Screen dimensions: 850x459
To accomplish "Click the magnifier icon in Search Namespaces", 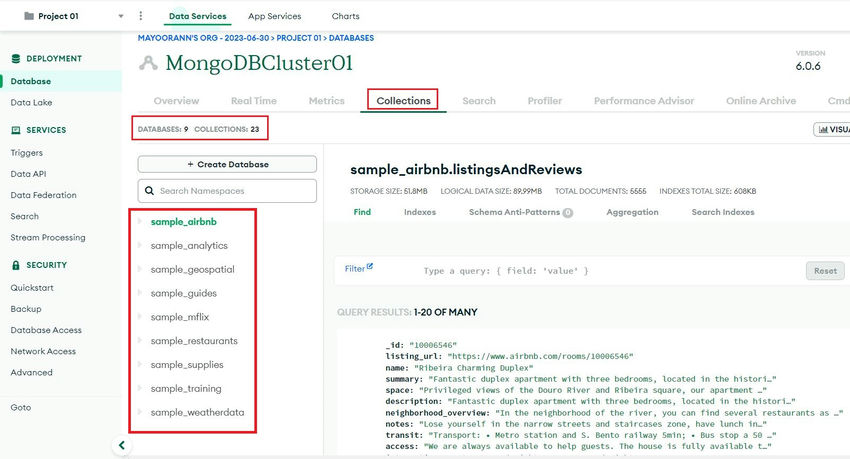I will (x=149, y=191).
